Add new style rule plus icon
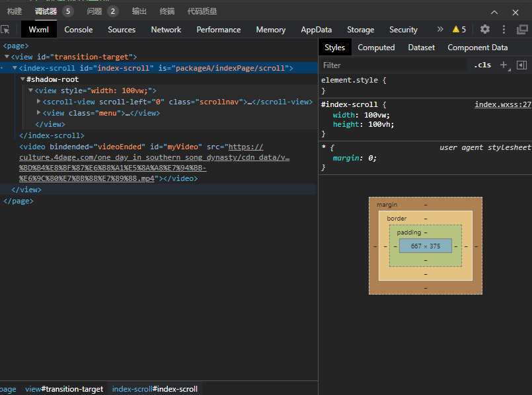This screenshot has width=532, height=395. point(504,65)
